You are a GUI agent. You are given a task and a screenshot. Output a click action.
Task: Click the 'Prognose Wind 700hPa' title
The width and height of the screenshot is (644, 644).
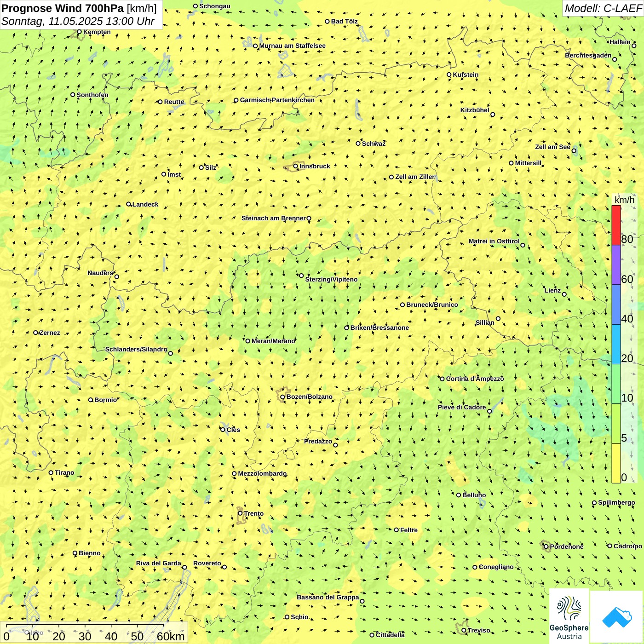coord(63,8)
